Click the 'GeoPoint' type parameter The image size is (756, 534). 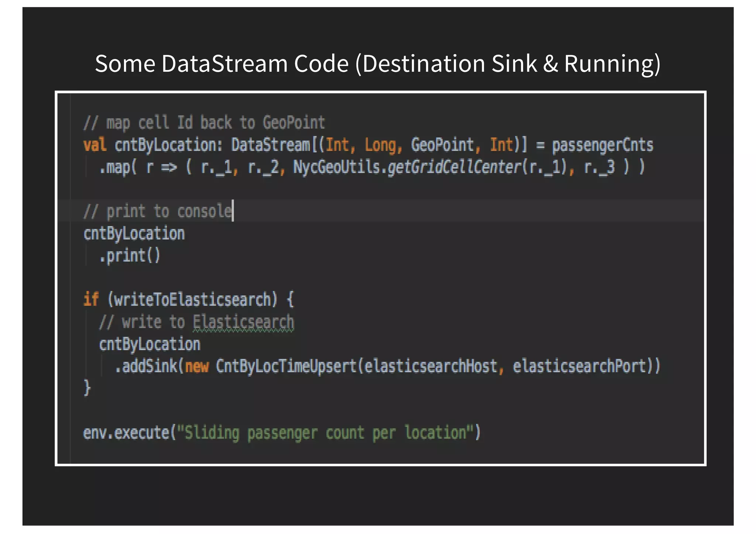tap(442, 145)
